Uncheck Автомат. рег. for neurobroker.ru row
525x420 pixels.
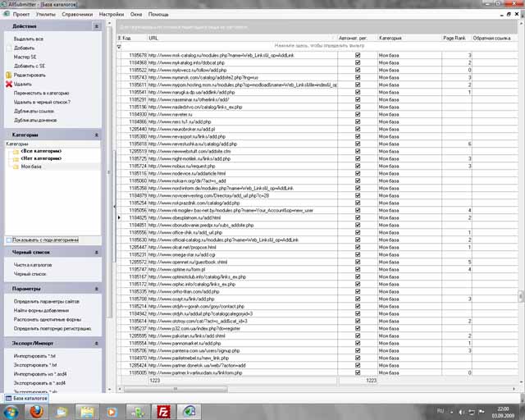[x=358, y=129]
